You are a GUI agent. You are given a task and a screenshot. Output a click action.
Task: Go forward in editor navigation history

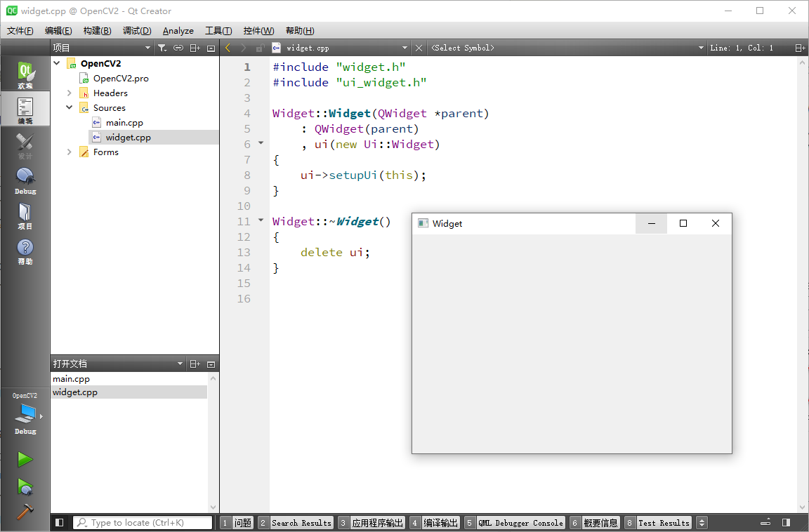[244, 48]
